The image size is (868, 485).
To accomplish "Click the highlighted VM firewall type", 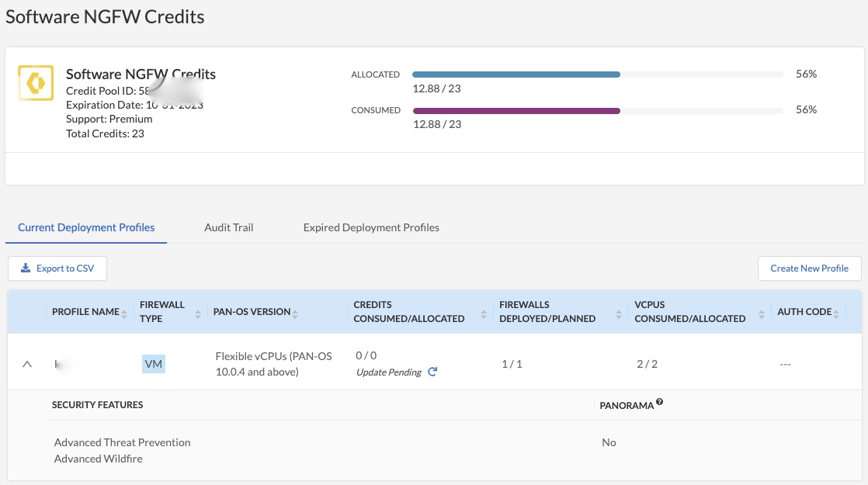I will [x=154, y=364].
